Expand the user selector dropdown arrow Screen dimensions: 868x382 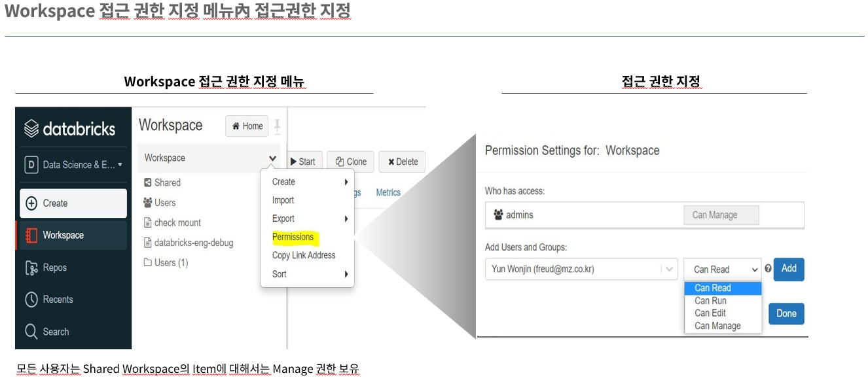tap(668, 269)
